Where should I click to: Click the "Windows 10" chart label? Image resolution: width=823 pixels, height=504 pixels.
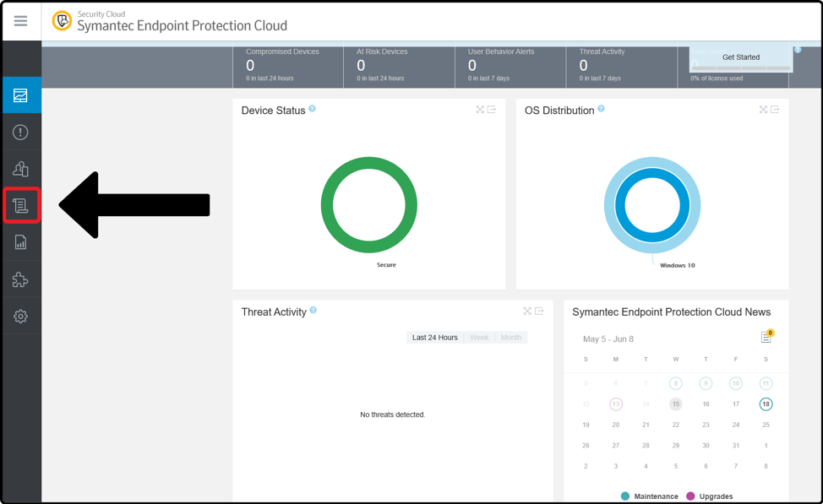point(677,265)
